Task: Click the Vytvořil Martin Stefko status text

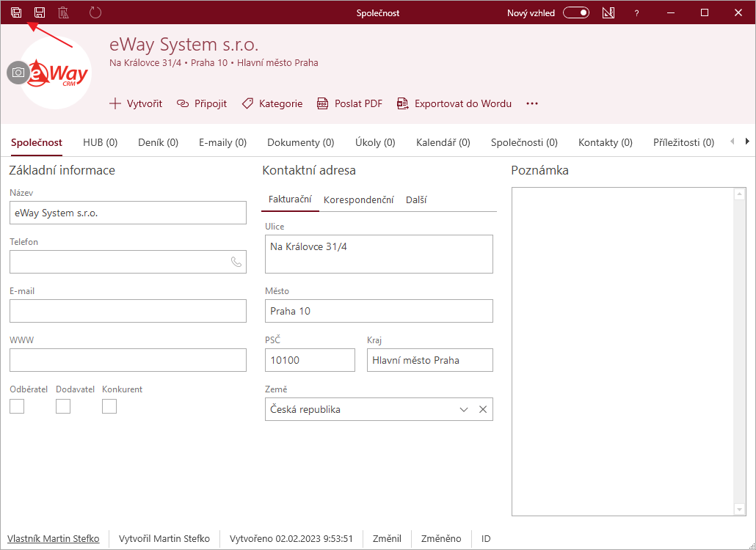Action: click(164, 538)
